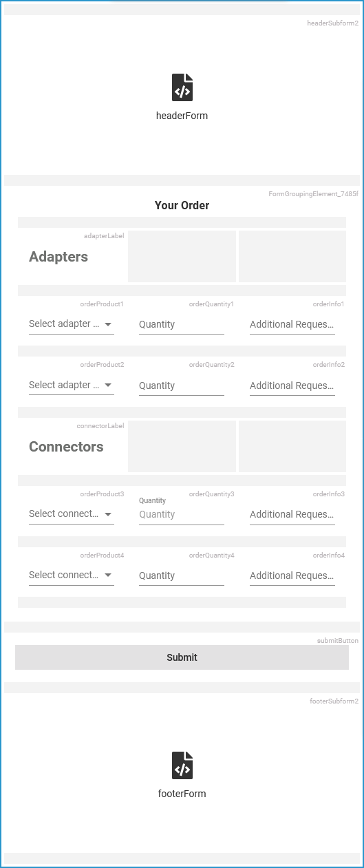364x868 pixels.
Task: Select the orderQuantity4 Quantity input
Action: click(x=182, y=575)
